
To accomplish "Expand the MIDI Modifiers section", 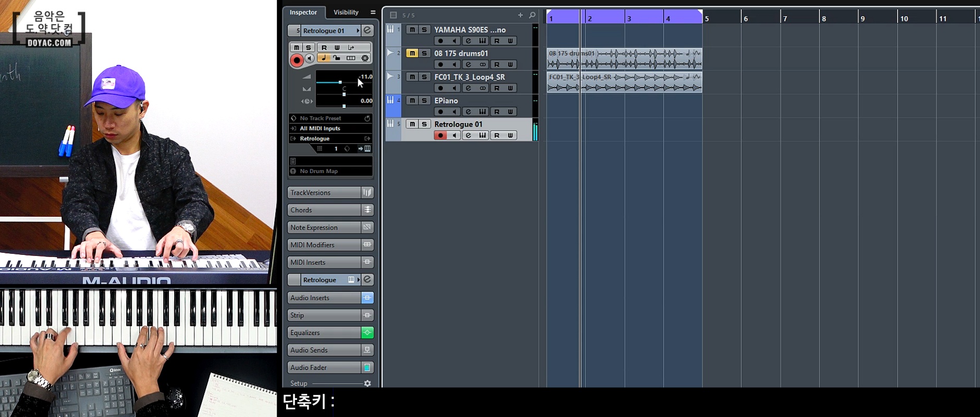I will click(324, 245).
